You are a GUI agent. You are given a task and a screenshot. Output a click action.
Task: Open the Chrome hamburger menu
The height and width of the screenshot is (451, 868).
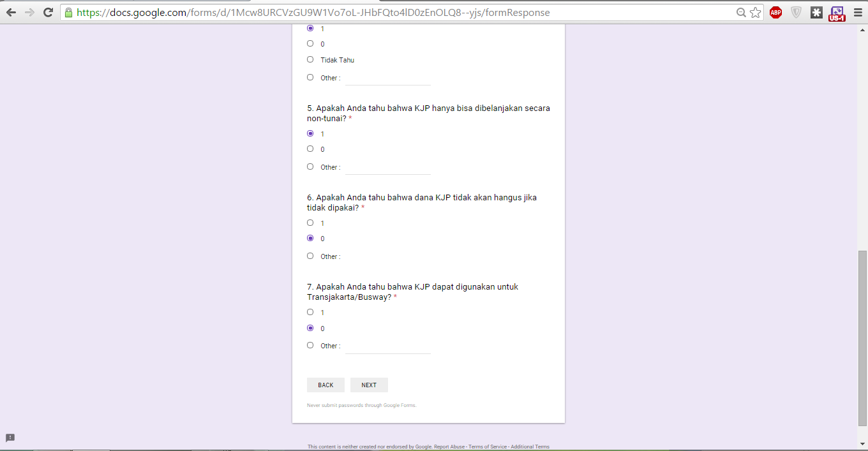tap(858, 12)
